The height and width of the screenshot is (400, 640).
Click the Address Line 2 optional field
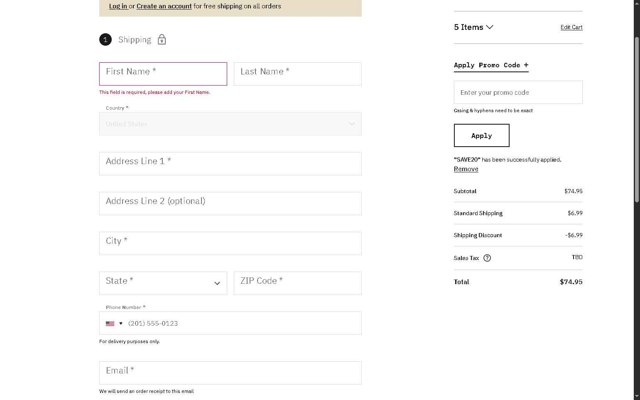[230, 204]
